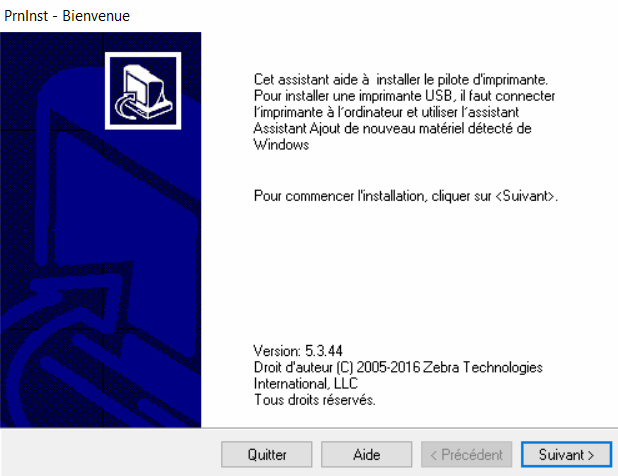Click the <Suivant> word in the instruction sentence
Screen dimensions: 618x476
(526, 196)
